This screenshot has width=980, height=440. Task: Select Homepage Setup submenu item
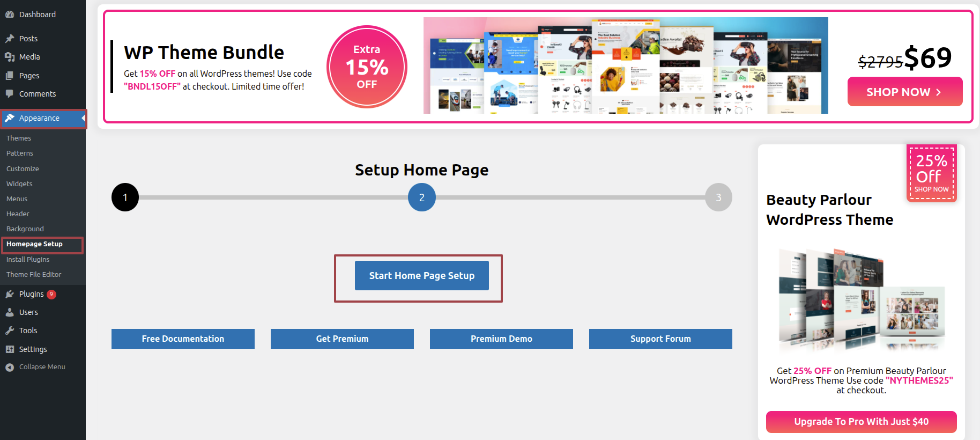pyautogui.click(x=34, y=244)
